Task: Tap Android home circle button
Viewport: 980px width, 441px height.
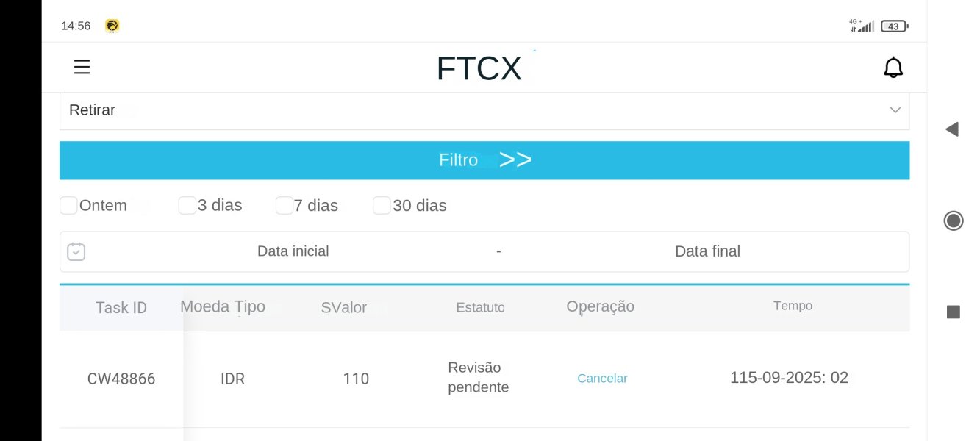Action: 954,220
